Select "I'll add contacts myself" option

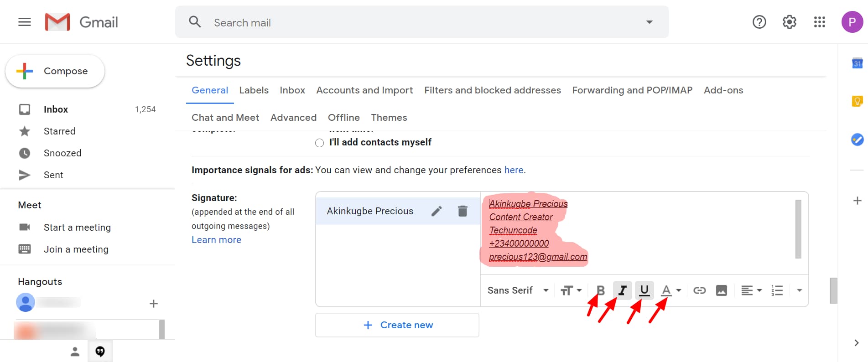(320, 143)
